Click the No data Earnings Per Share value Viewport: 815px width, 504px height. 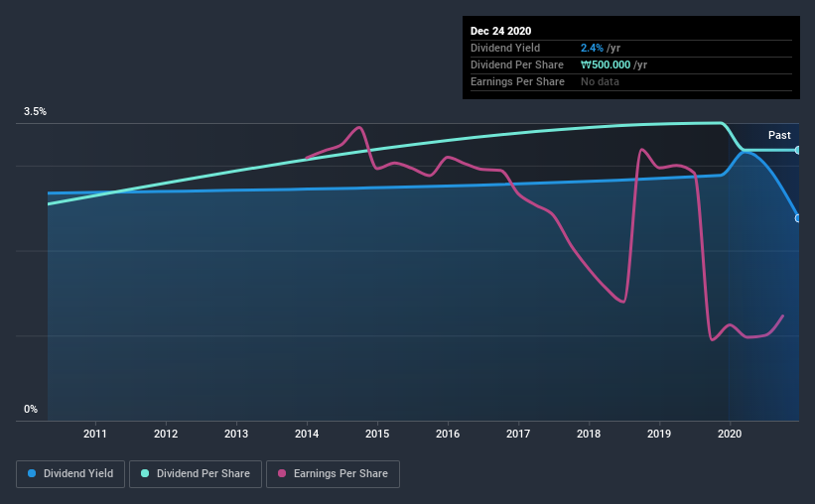tap(600, 81)
